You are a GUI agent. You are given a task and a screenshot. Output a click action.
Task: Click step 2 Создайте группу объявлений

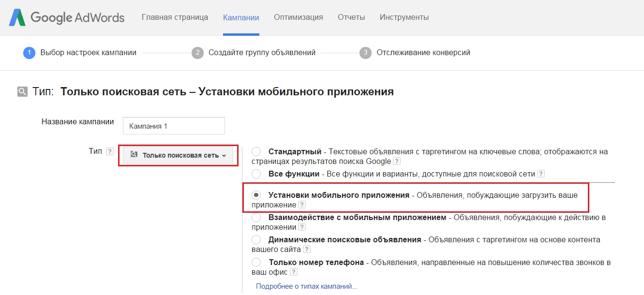(x=261, y=53)
